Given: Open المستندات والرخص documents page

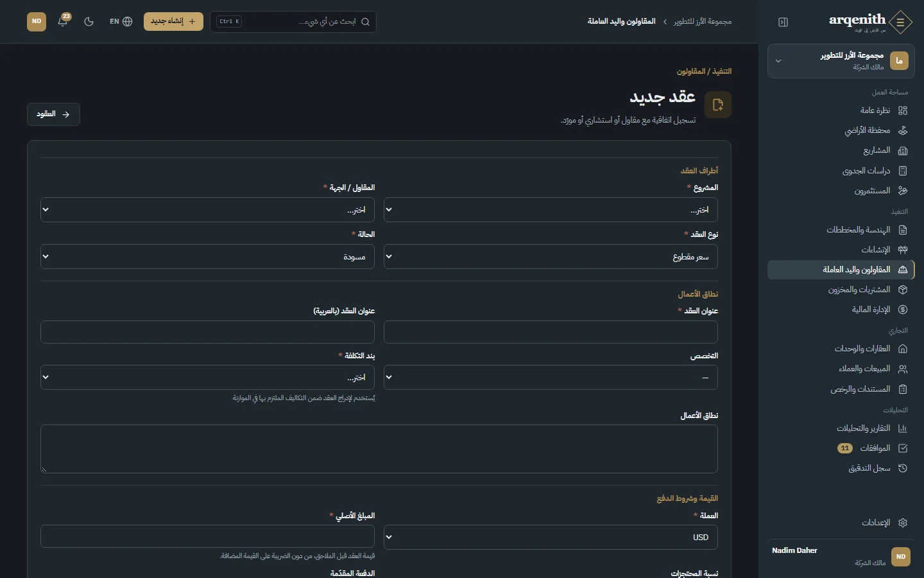Looking at the screenshot, I should (841, 389).
